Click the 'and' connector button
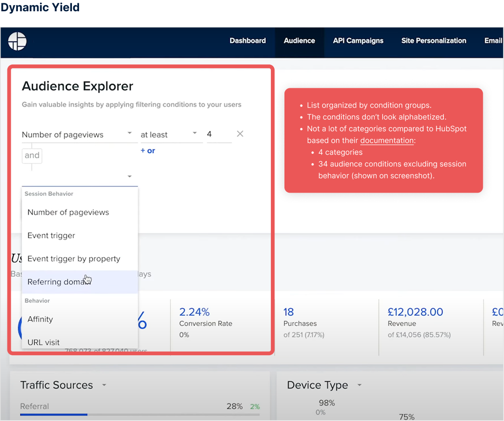Screen dimensions: 504x421 pos(32,156)
